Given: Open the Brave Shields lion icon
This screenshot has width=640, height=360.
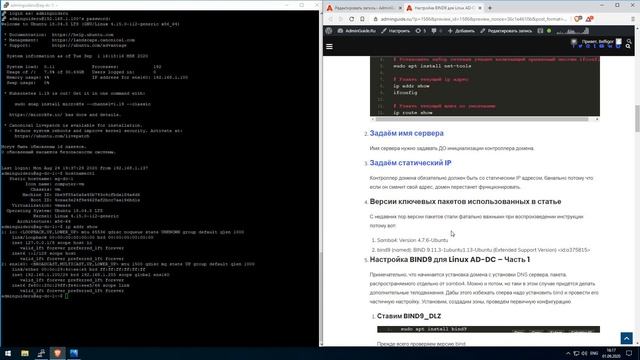Looking at the screenshot, I should [x=578, y=19].
